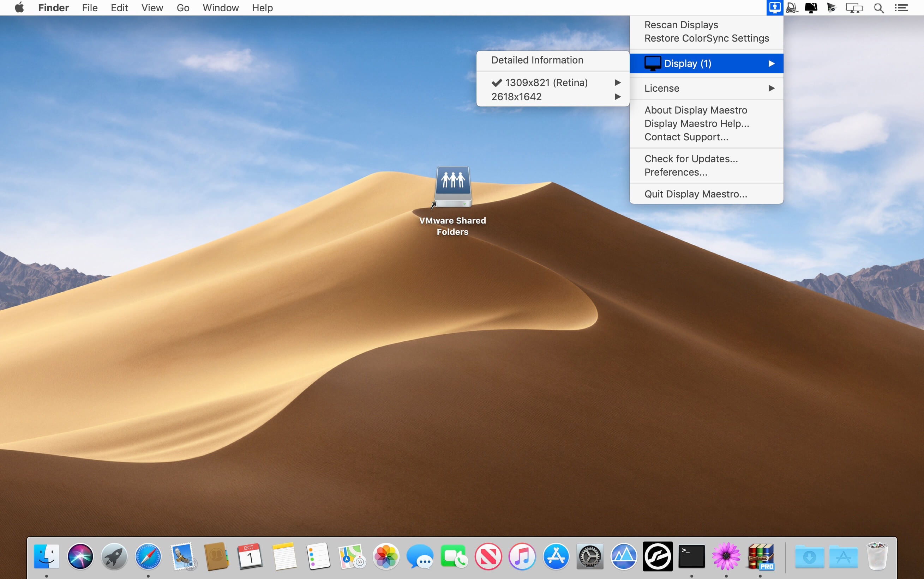Select Rescan Displays menu item
The height and width of the screenshot is (579, 924).
[681, 25]
